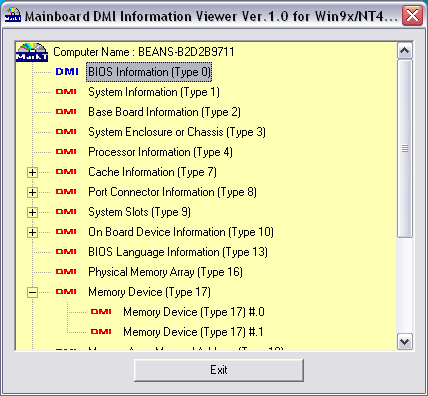The image size is (428, 396).
Task: Click the DMI icon for BIOS Language Information
Action: [66, 252]
